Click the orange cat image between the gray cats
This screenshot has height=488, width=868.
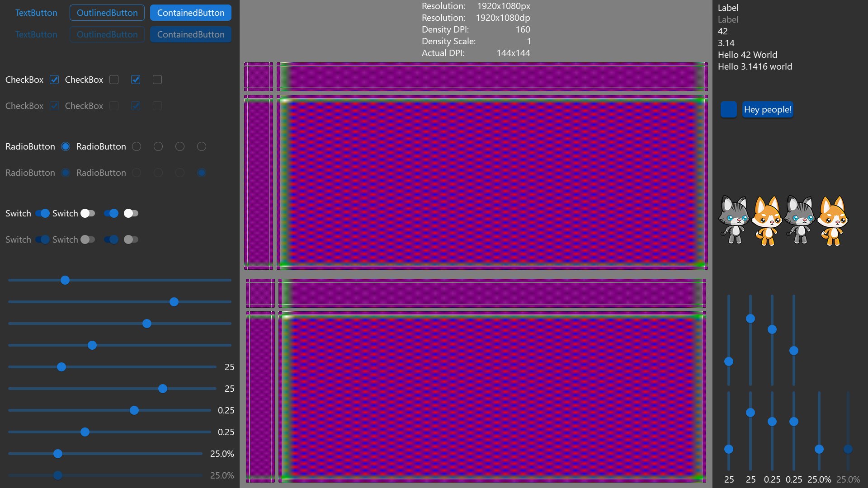tap(767, 221)
